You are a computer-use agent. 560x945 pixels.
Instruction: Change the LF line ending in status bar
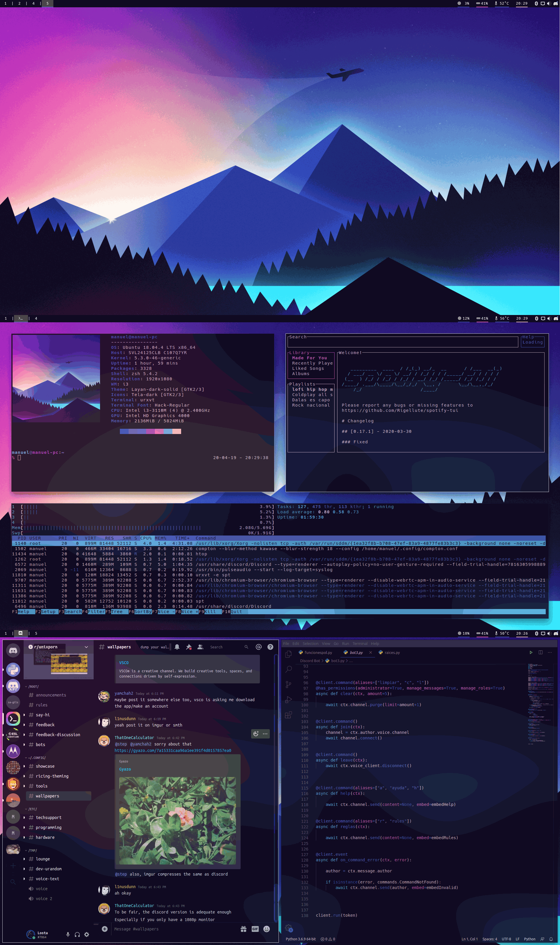[x=517, y=939]
